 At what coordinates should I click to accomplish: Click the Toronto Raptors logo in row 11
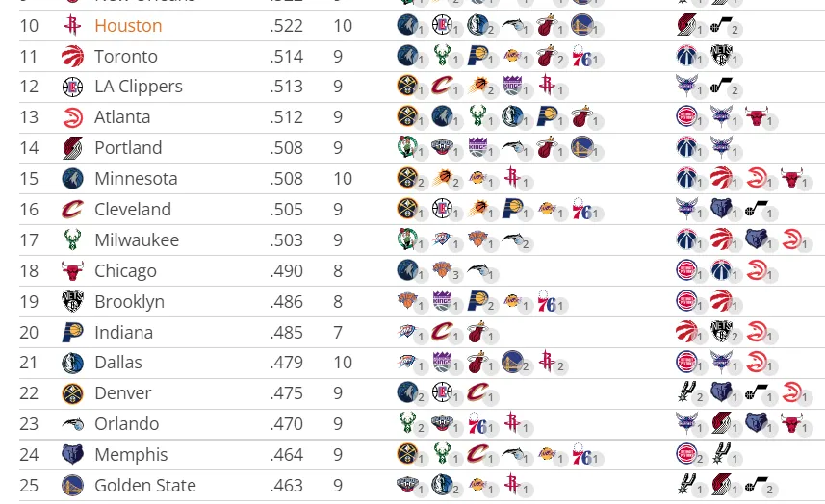pos(72,56)
